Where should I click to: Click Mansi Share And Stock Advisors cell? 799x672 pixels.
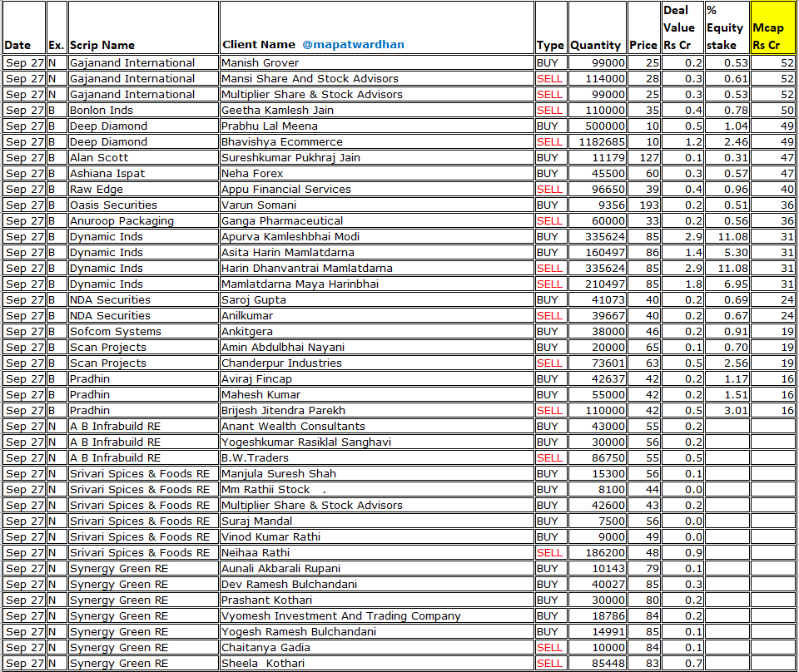[376, 78]
